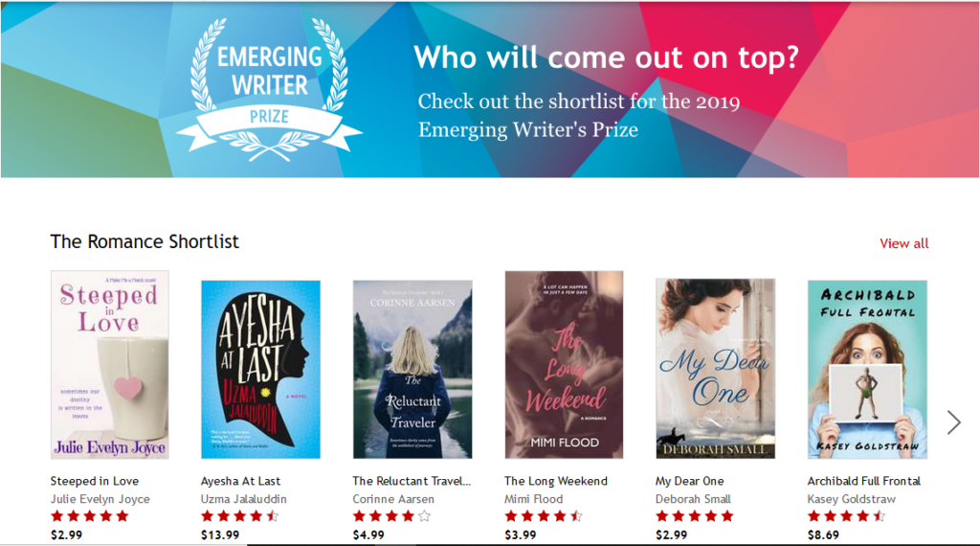Click the Kasey Goldstraw author link
980x546 pixels.
pos(851,499)
